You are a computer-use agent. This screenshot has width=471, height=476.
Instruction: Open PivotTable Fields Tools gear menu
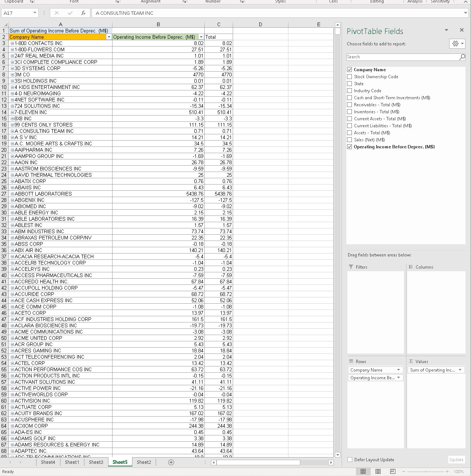[457, 44]
